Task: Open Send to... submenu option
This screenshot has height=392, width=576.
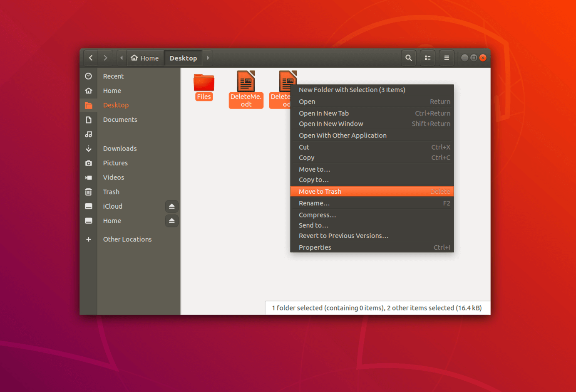Action: (313, 225)
